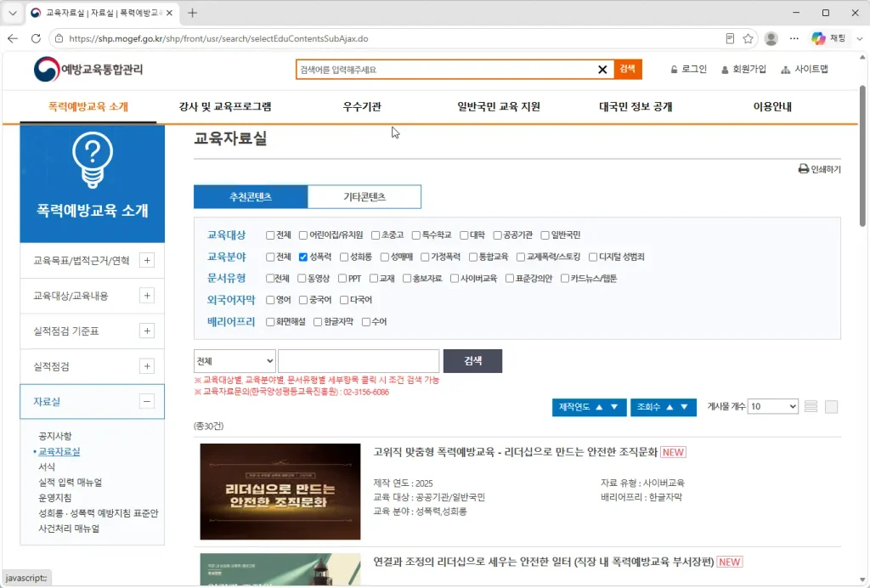Check 어린이집/유치원 in 교육대상

[x=303, y=235]
